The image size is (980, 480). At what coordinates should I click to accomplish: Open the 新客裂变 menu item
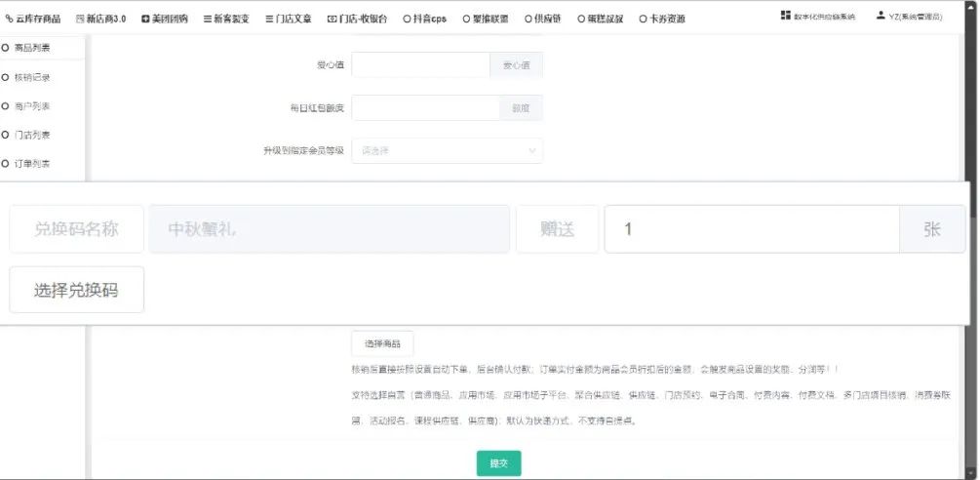[226, 19]
